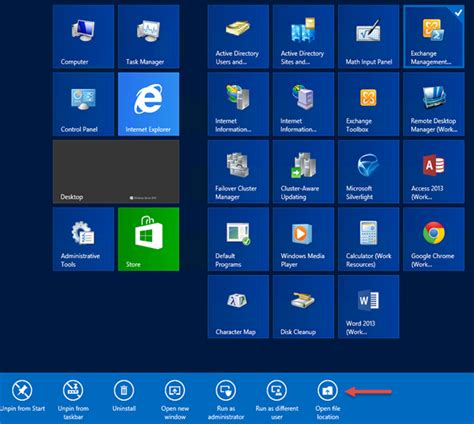Open Failover Cluster Manager tile
The image size is (474, 424).
pos(238,172)
